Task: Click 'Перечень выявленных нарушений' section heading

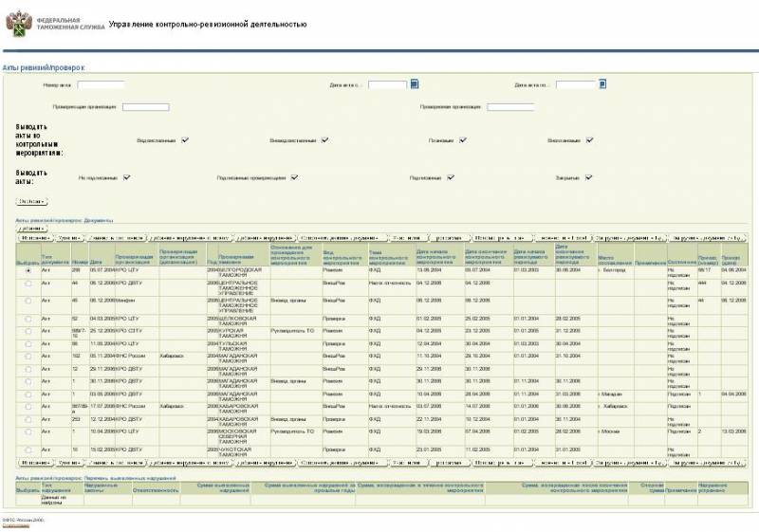Action: (130, 478)
